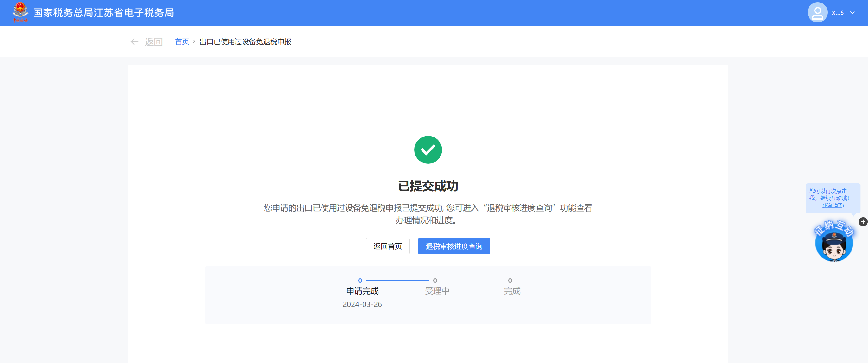This screenshot has width=868, height=363.
Task: Click the user avatar icon
Action: (x=817, y=12)
